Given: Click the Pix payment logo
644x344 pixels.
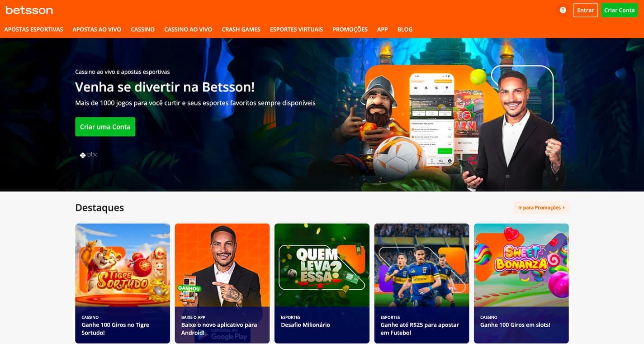Looking at the screenshot, I should 89,155.
